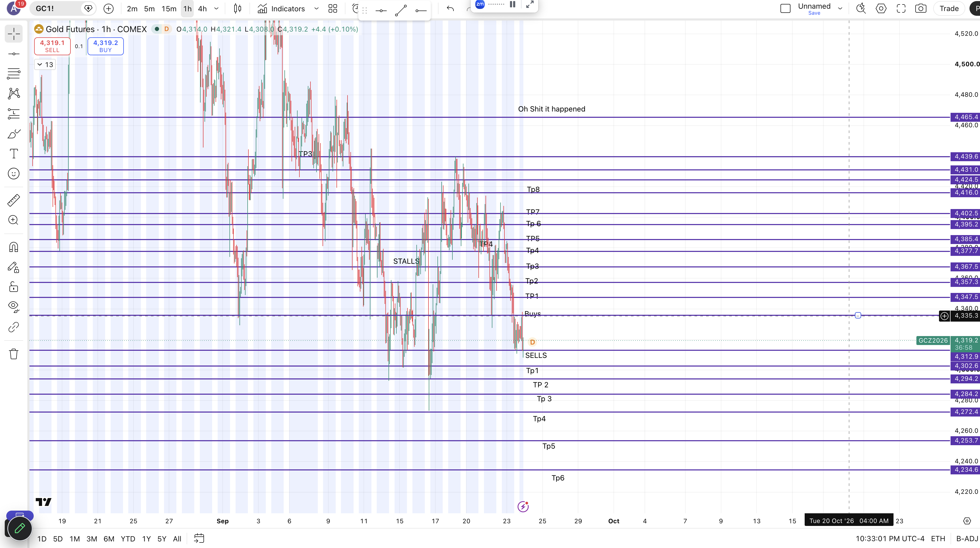The width and height of the screenshot is (980, 548).
Task: Expand more timeframe intervals chevron
Action: pyautogui.click(x=216, y=8)
